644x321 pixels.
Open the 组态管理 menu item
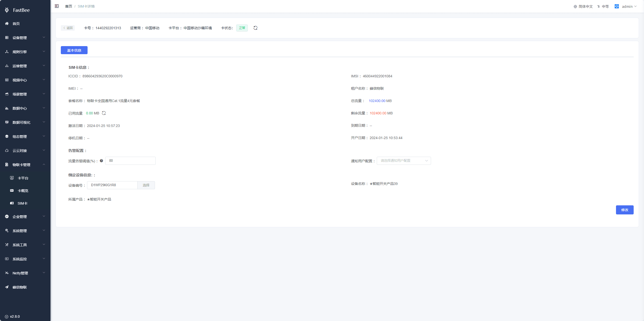(x=25, y=136)
